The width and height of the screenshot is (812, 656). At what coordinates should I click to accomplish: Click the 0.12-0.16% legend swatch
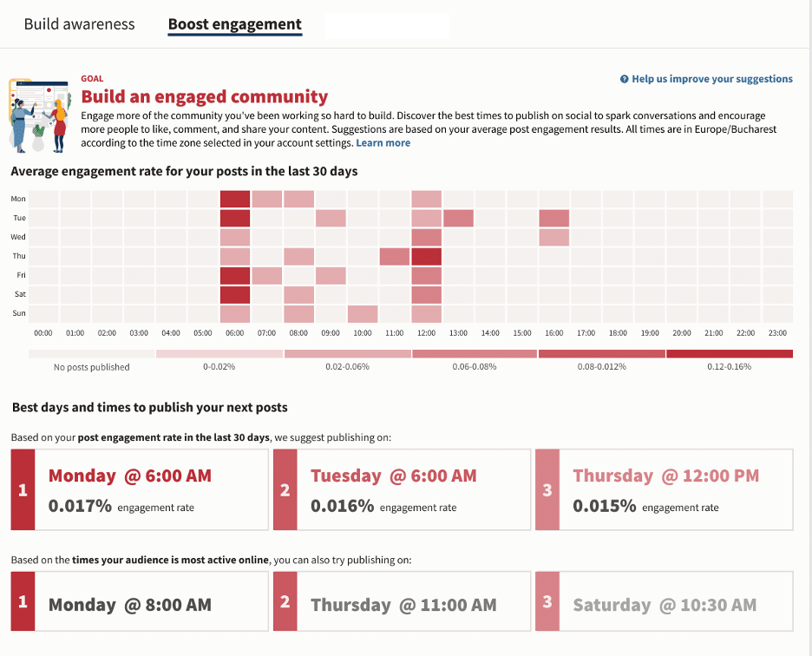[730, 353]
